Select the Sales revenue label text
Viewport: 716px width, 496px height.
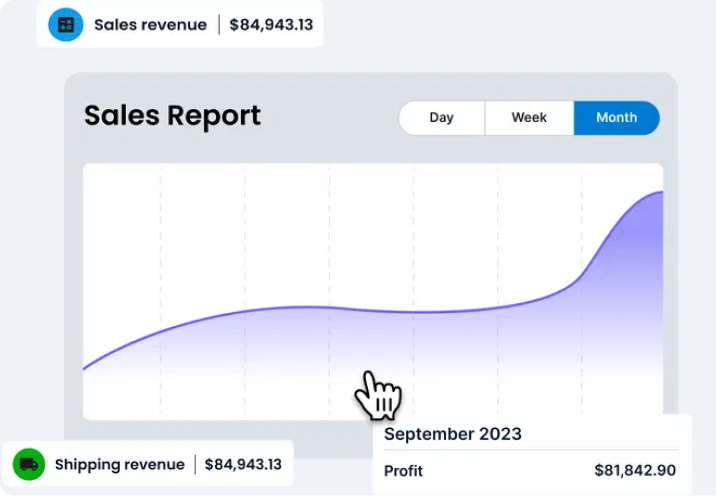coord(150,25)
